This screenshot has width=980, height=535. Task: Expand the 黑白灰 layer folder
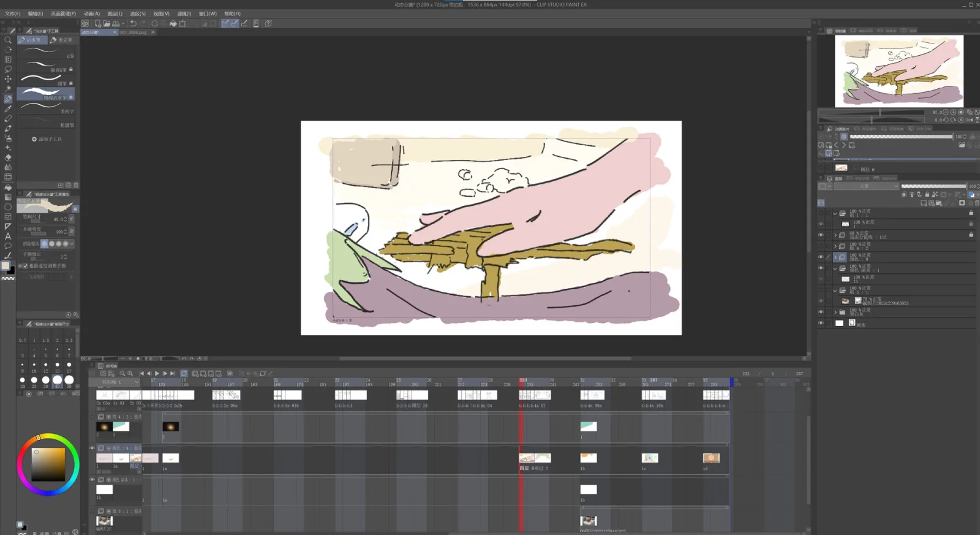click(835, 312)
